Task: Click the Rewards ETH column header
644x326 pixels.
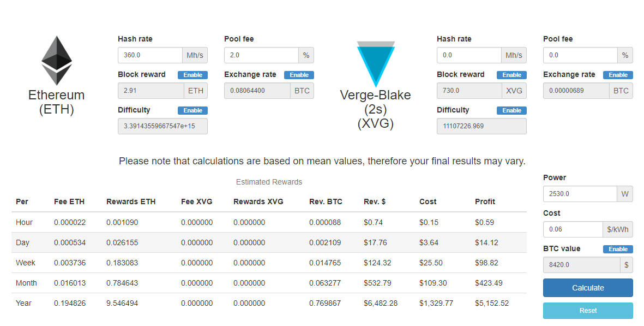Action: 131,202
